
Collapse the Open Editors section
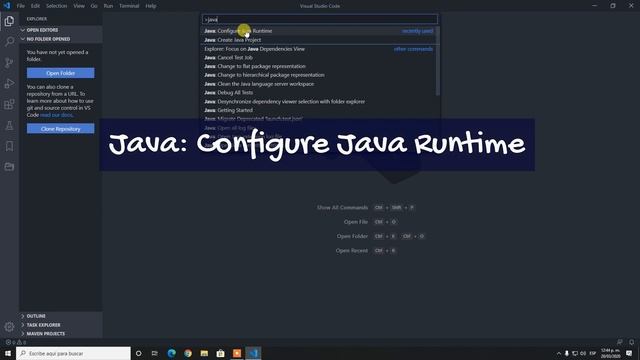[61, 30]
